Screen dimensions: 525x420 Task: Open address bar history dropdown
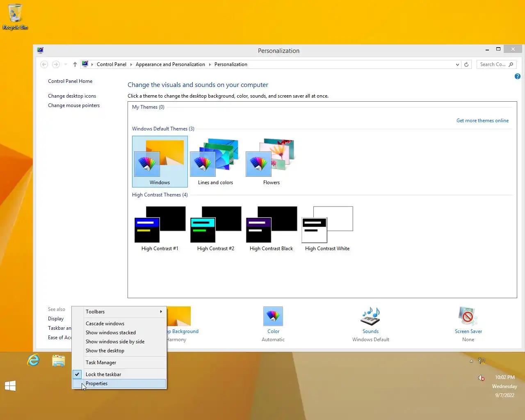[457, 64]
